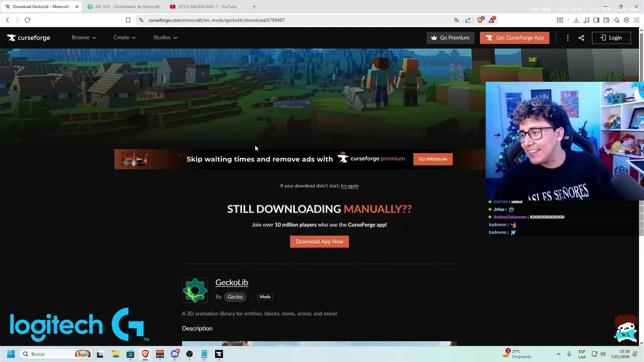The height and width of the screenshot is (362, 644).
Task: Click the microphone tray icon
Action: [x=569, y=354]
